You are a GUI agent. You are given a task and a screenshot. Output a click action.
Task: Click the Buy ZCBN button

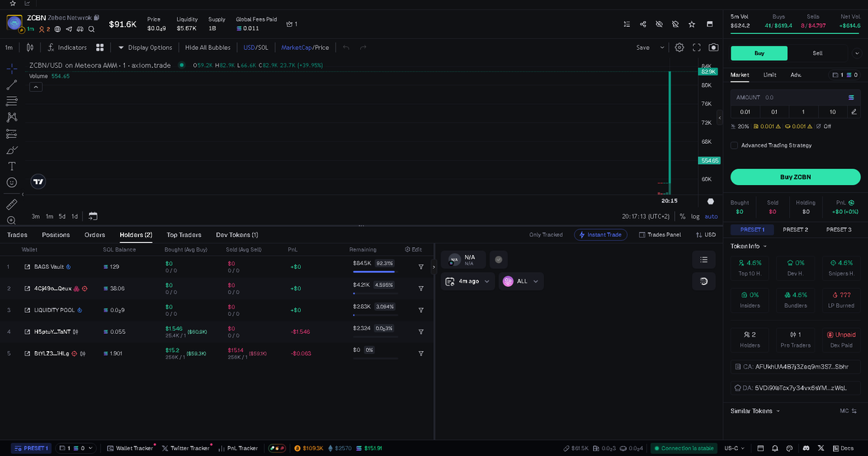pos(796,177)
